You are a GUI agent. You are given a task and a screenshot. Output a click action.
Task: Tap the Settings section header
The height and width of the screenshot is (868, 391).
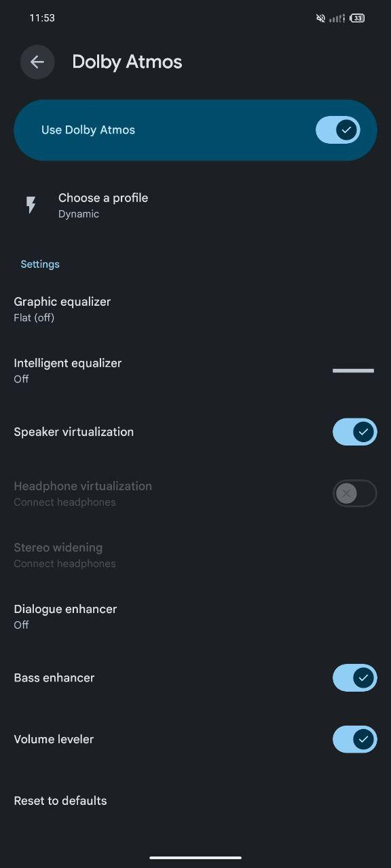[x=40, y=264]
